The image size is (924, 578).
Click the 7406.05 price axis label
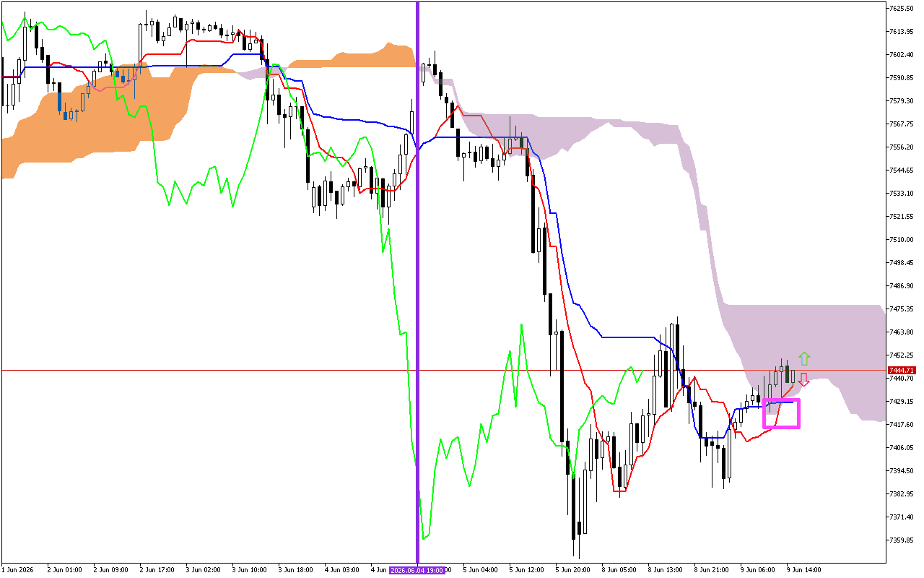(902, 447)
